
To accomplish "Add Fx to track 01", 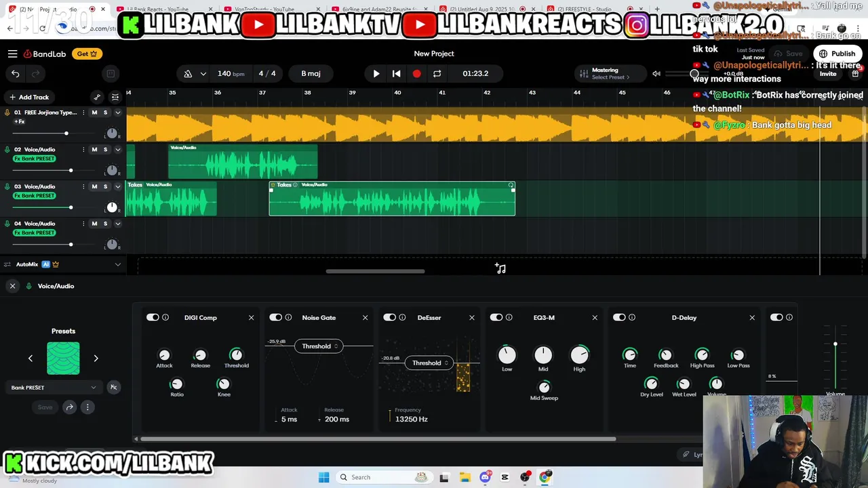I will [x=20, y=121].
